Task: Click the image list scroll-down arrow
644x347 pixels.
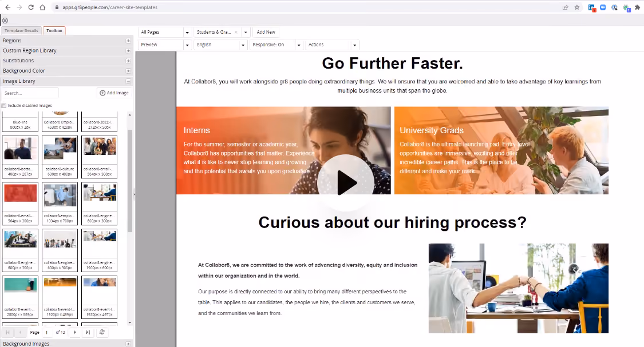Action: tap(130, 322)
